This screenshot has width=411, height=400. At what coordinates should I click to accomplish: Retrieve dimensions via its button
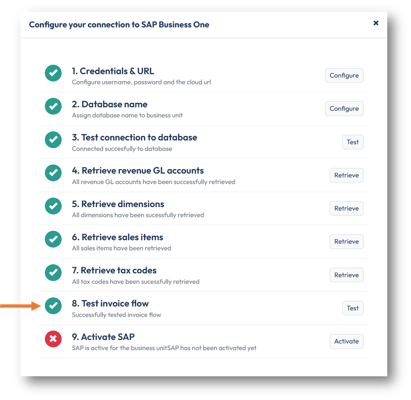click(x=346, y=208)
